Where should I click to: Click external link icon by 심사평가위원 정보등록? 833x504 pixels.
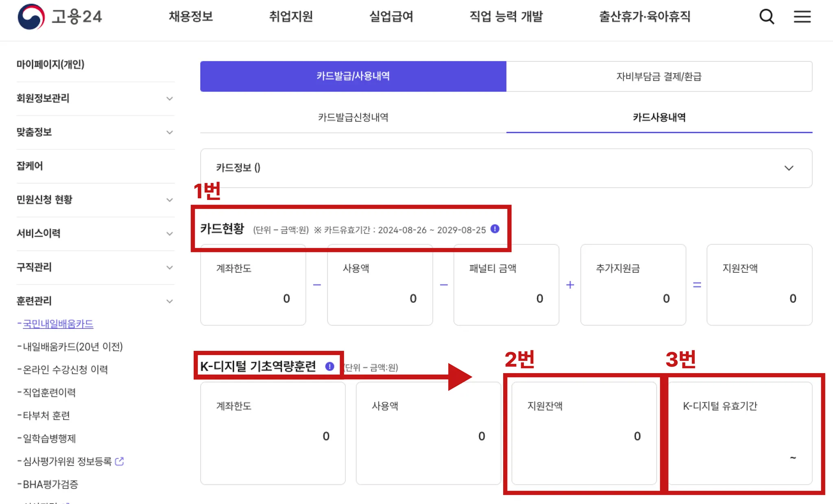coord(119,461)
